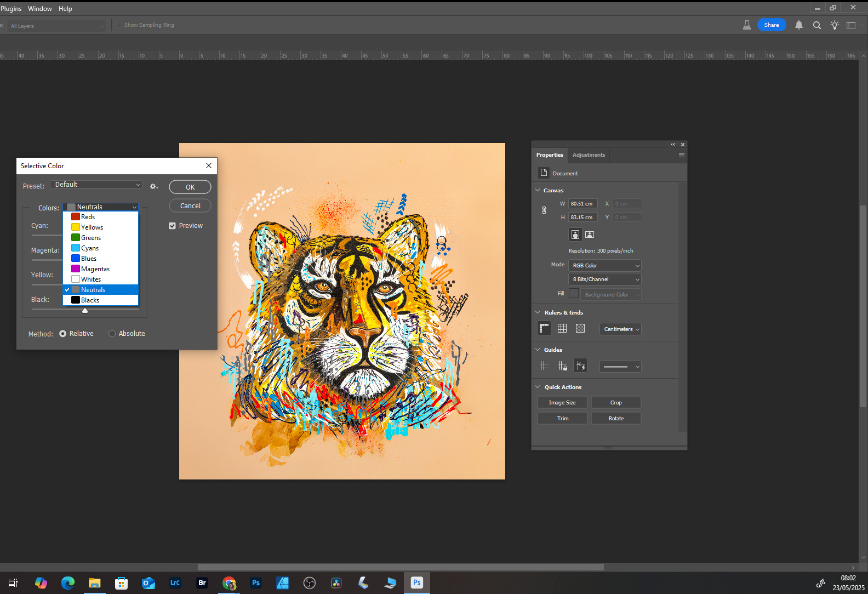This screenshot has height=594, width=868.
Task: Choose Whites from the Colors list
Action: (101, 279)
